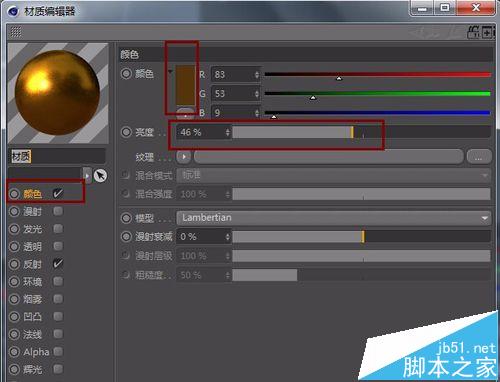This screenshot has width=500, height=382.
Task: Enable the 凹凸 channel checkbox
Action: pos(58,316)
